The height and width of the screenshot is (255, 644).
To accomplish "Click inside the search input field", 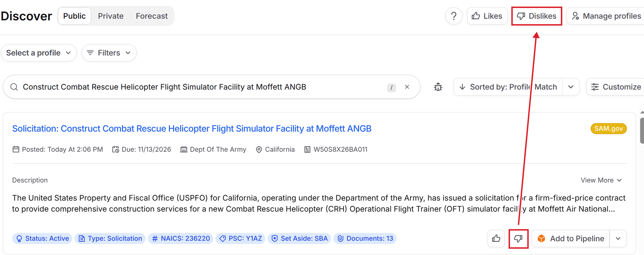I will point(204,87).
